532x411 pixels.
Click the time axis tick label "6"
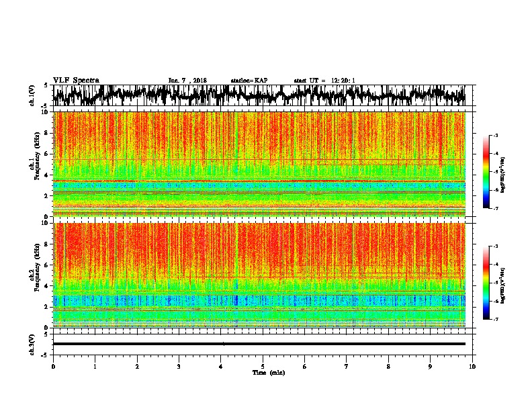pyautogui.click(x=305, y=367)
